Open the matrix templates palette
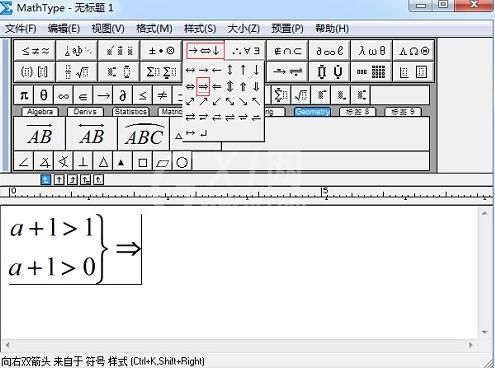The image size is (495, 368). point(372,72)
